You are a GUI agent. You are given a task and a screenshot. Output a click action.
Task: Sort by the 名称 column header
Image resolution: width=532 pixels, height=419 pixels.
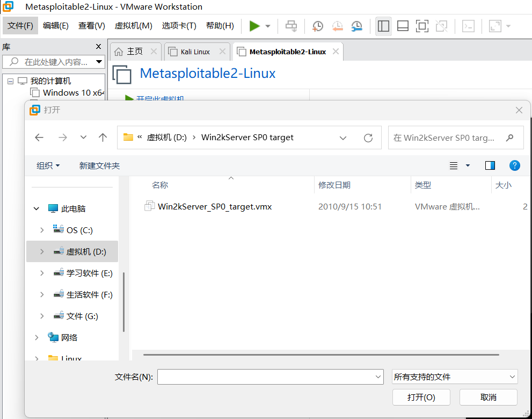(x=160, y=185)
